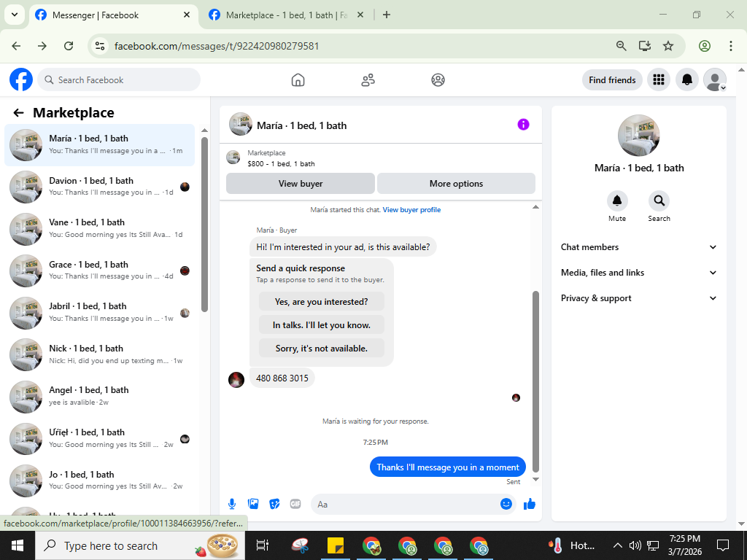Screen dimensions: 747x560
Task: Click the listing thumbnail in right info panel
Action: point(638,135)
